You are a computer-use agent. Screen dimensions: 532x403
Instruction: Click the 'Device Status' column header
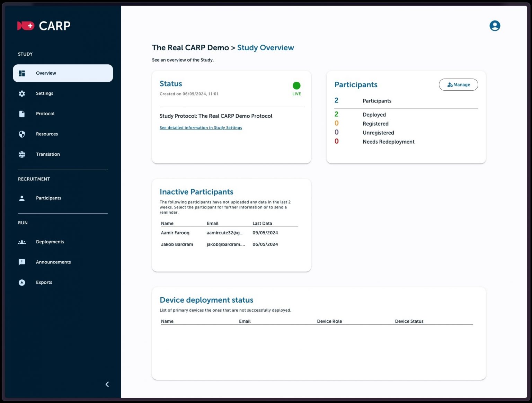(409, 321)
